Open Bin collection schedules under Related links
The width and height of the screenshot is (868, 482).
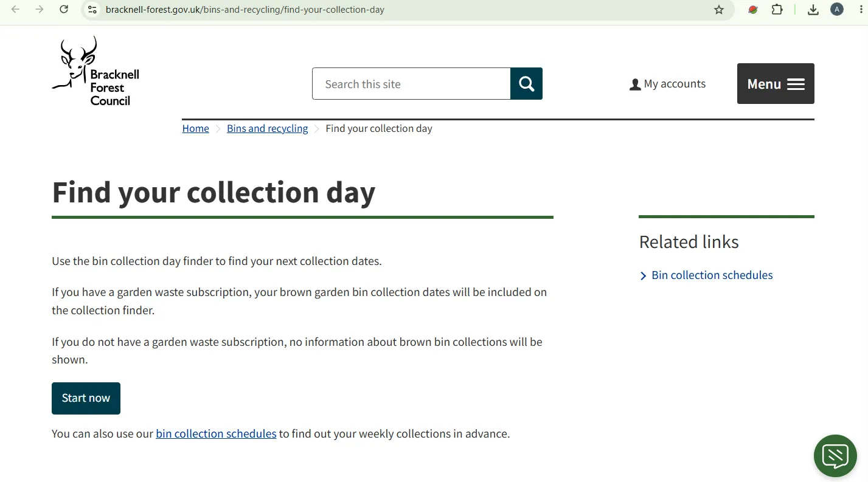[712, 275]
